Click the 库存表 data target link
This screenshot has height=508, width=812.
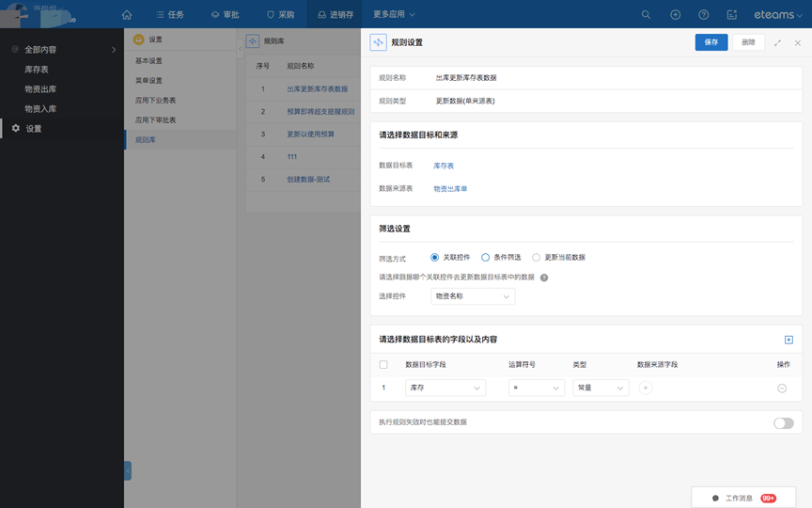pos(444,166)
